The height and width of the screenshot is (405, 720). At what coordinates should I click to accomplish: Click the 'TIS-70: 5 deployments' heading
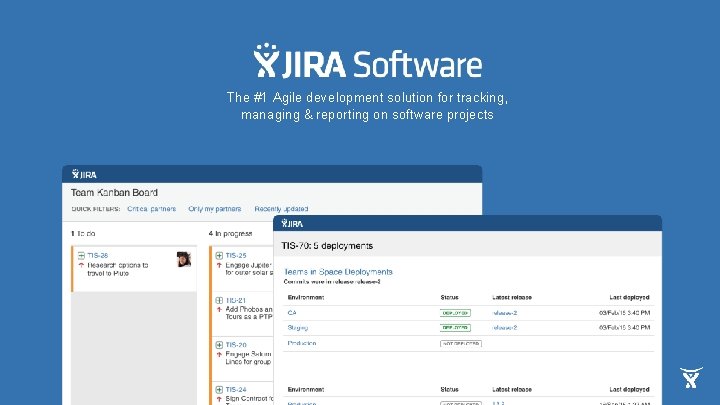click(x=327, y=246)
